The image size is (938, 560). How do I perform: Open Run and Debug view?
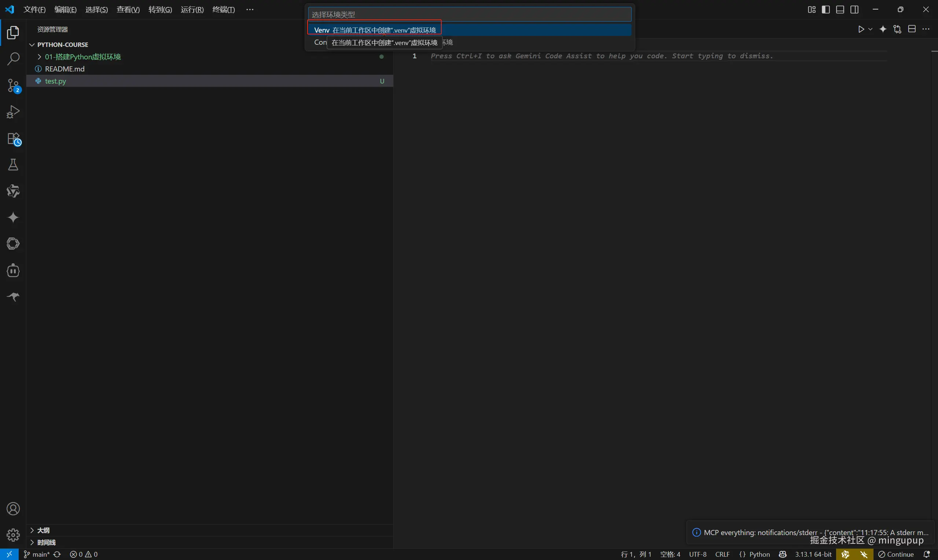click(x=13, y=112)
